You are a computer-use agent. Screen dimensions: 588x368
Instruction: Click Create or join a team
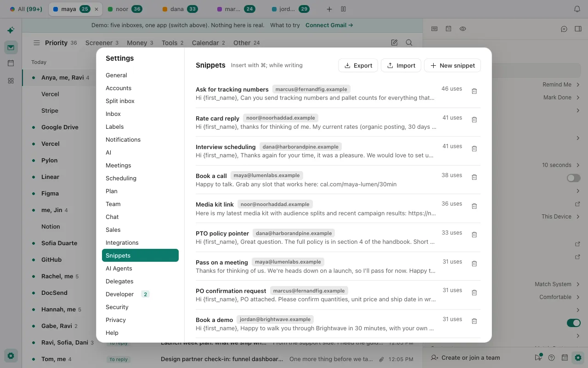click(465, 358)
